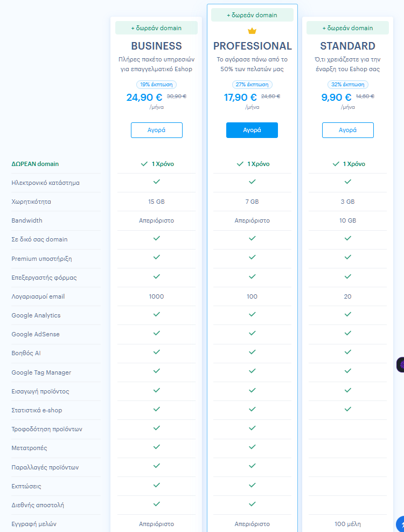Click Standard checkmark for Στατιστικά e-shop

348,409
